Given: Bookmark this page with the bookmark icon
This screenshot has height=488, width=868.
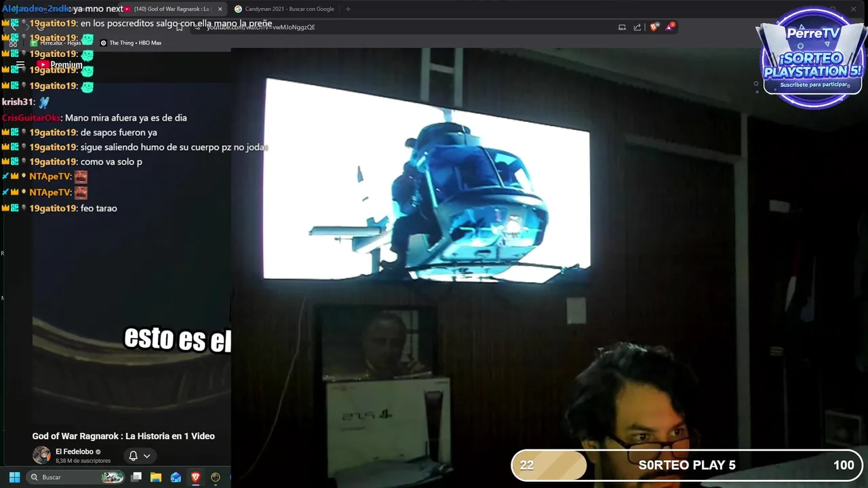Looking at the screenshot, I should tap(179, 27).
